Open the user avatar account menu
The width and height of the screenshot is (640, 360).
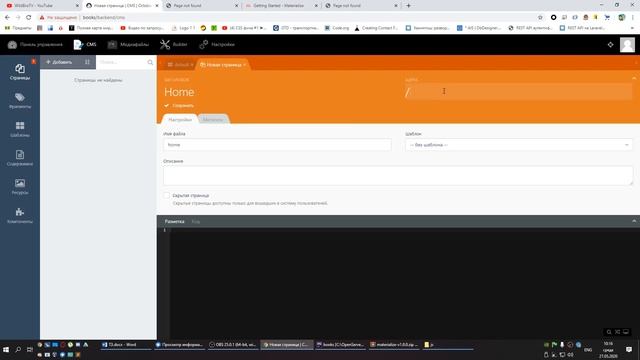(627, 44)
